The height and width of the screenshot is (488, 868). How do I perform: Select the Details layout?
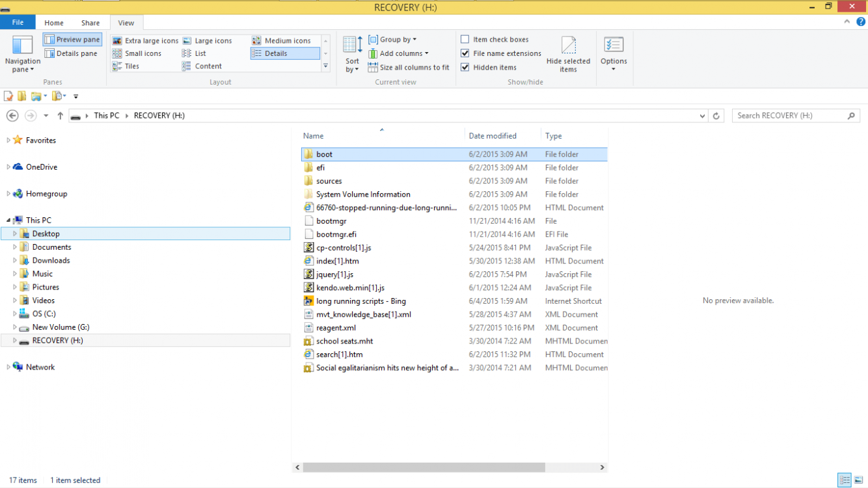pyautogui.click(x=285, y=53)
